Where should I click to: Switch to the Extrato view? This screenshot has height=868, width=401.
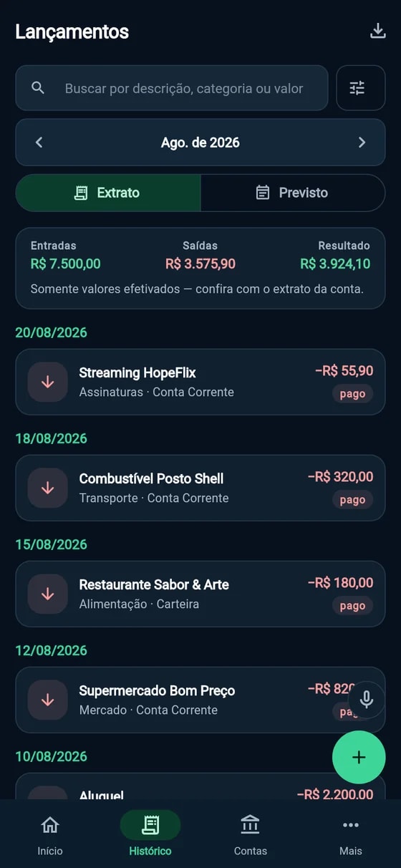(x=108, y=193)
